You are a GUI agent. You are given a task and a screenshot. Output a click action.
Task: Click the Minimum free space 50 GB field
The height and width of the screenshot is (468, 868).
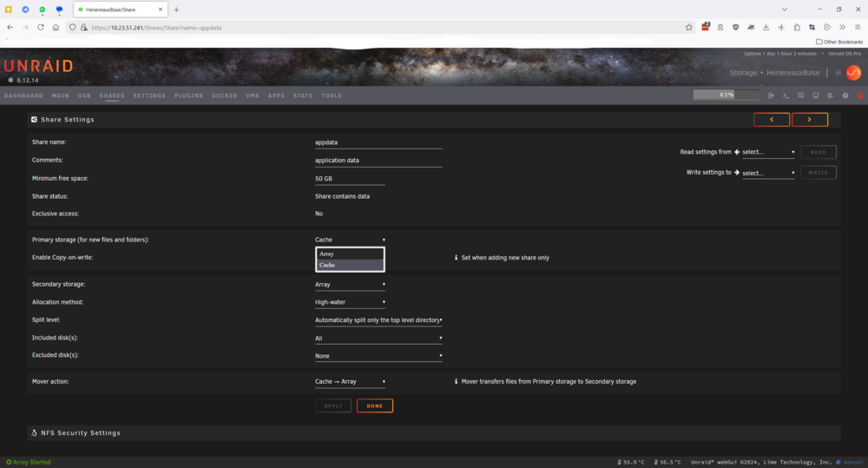(x=350, y=179)
